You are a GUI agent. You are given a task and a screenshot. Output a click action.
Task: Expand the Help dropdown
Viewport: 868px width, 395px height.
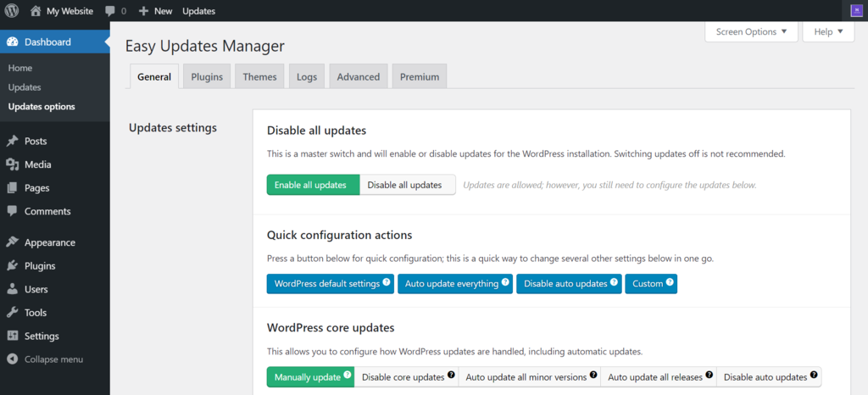click(x=828, y=31)
